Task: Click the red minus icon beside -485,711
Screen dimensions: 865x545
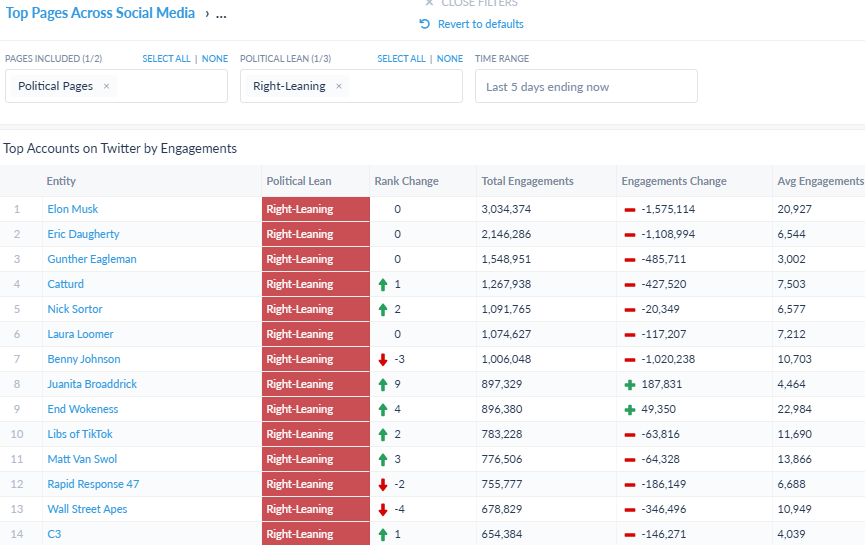Action: pyautogui.click(x=629, y=260)
